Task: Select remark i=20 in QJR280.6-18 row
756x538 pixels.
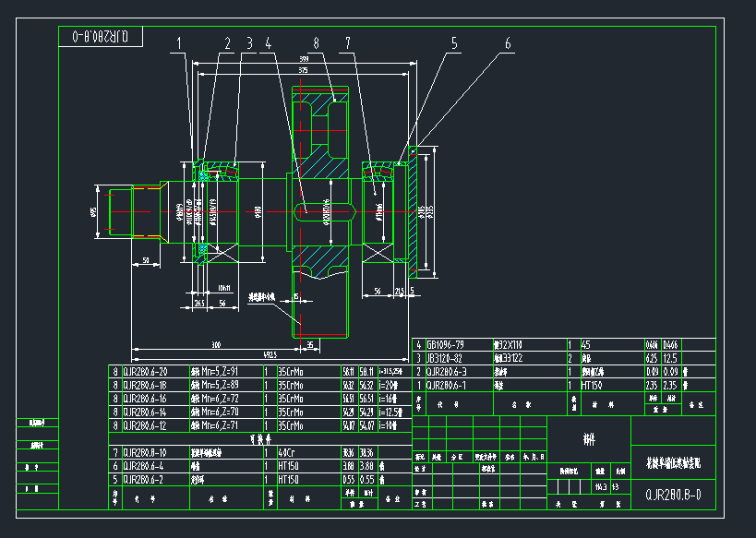Action: click(x=389, y=385)
